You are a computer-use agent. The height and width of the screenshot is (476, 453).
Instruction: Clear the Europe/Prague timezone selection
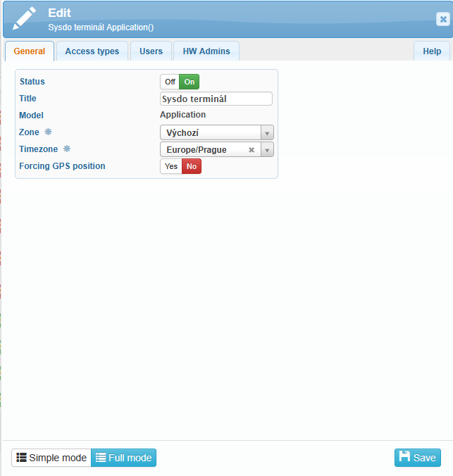[x=252, y=150]
